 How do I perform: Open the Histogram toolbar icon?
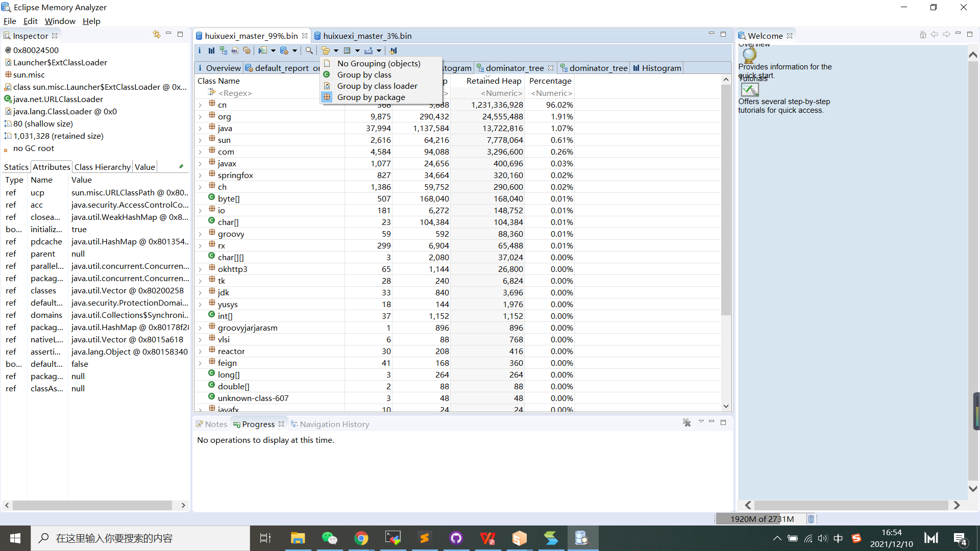click(x=211, y=51)
